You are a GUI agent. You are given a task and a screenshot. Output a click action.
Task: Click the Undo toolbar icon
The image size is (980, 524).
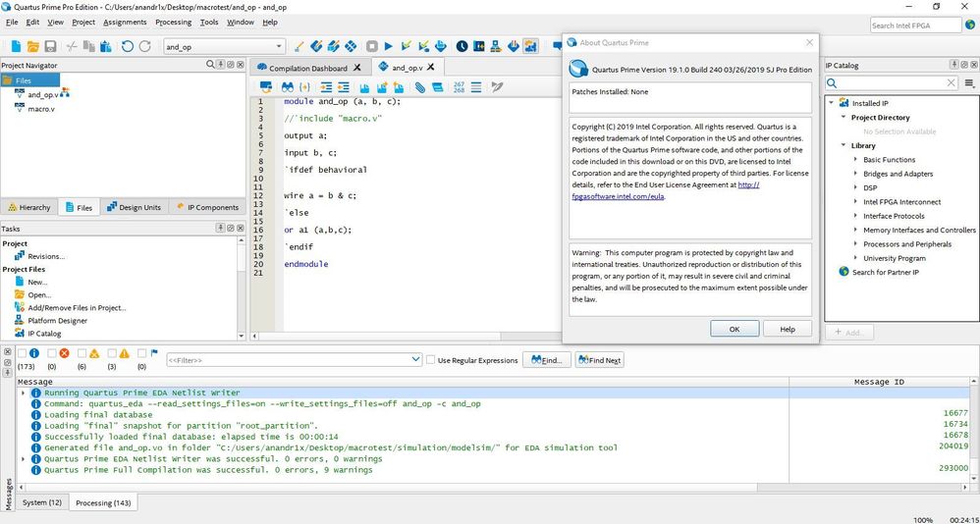pos(128,46)
